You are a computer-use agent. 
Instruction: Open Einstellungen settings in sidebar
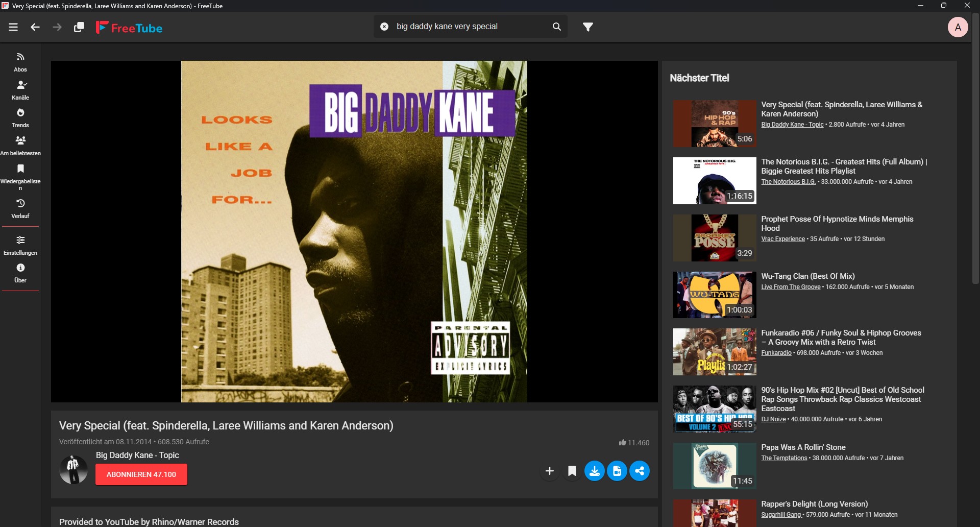(20, 245)
